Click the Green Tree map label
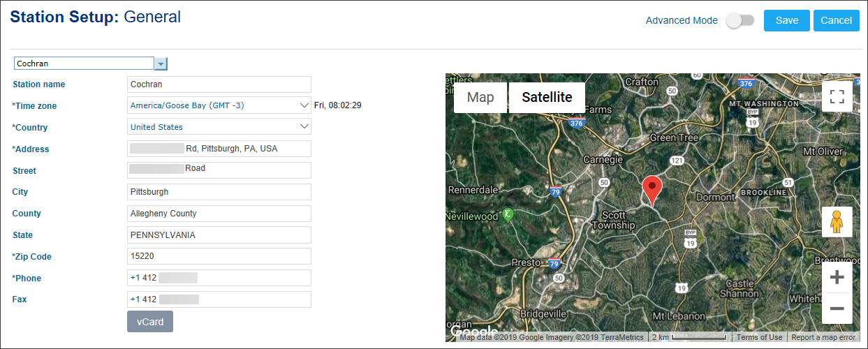Viewport: 868px width, 349px height. (674, 138)
